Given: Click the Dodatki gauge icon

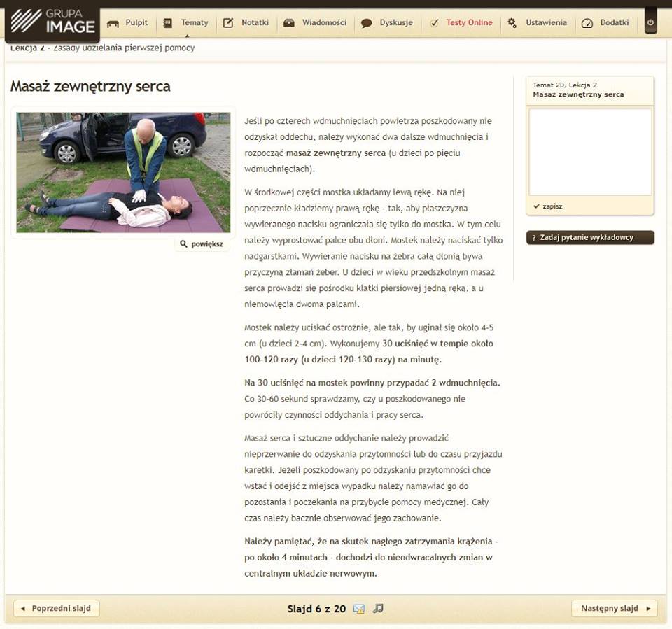Looking at the screenshot, I should click(587, 23).
